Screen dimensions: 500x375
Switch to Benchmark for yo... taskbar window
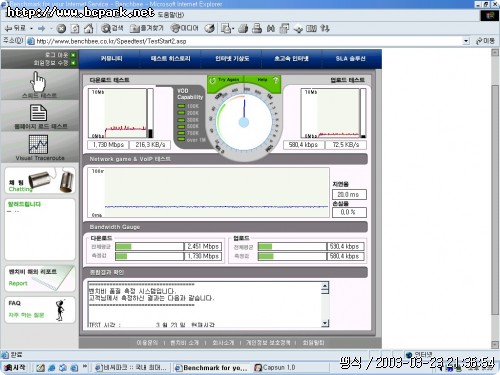click(x=212, y=368)
